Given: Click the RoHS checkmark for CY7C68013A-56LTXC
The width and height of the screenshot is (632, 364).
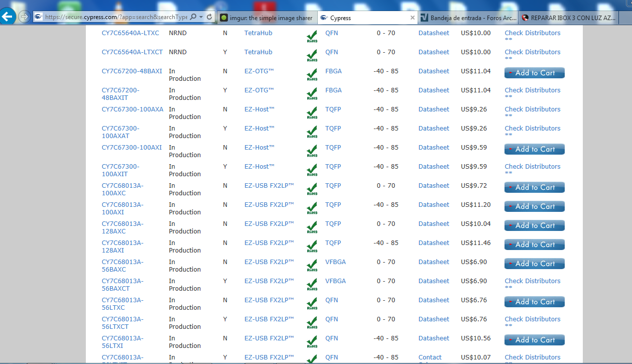Looking at the screenshot, I should click(312, 304).
